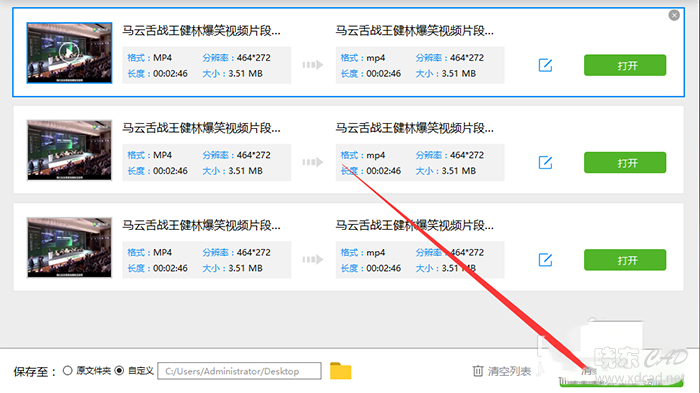Click the source 分辨率：464*272 in the second row
This screenshot has height=393, width=700.
(x=236, y=155)
